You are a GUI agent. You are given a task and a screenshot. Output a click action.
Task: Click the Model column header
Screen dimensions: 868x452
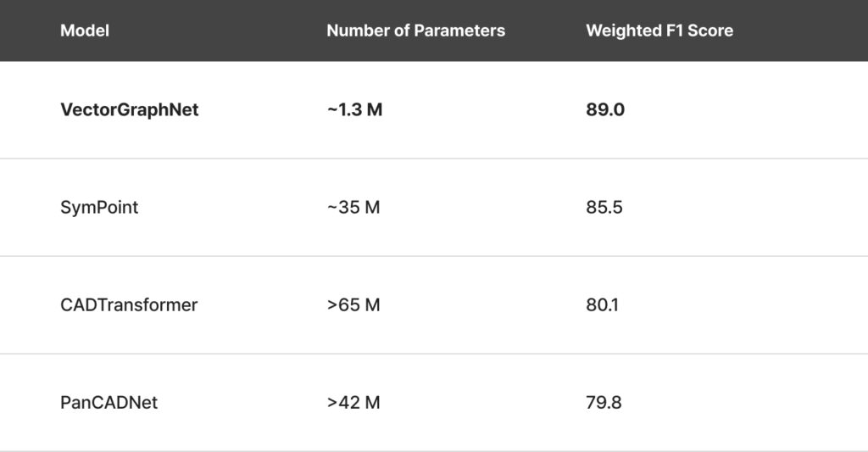[85, 31]
